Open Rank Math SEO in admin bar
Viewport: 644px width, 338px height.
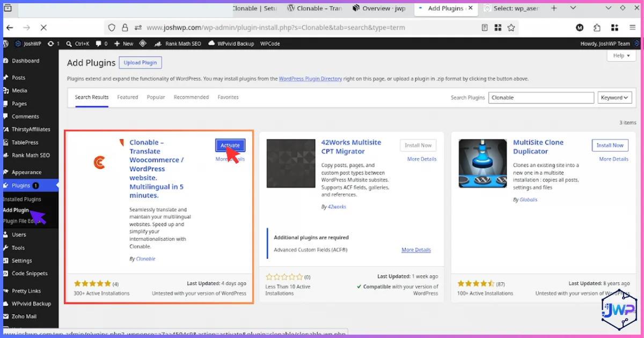[x=178, y=43]
